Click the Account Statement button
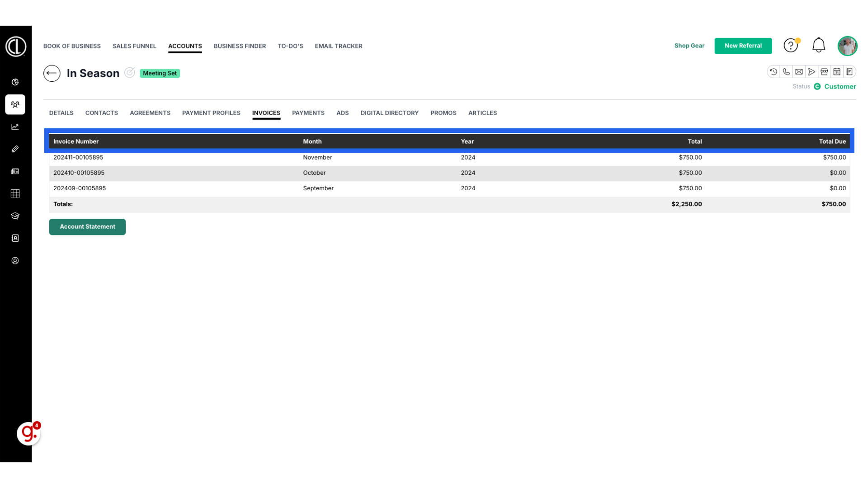868x488 pixels. 87,227
